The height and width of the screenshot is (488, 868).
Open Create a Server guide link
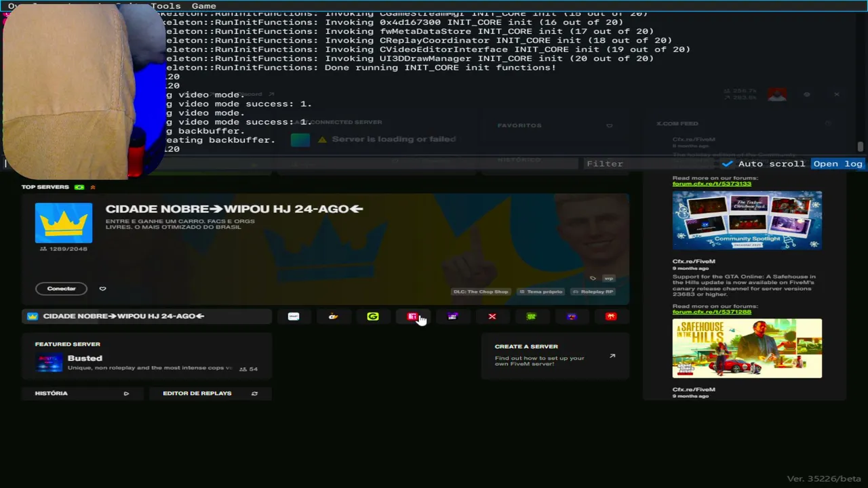(x=555, y=355)
